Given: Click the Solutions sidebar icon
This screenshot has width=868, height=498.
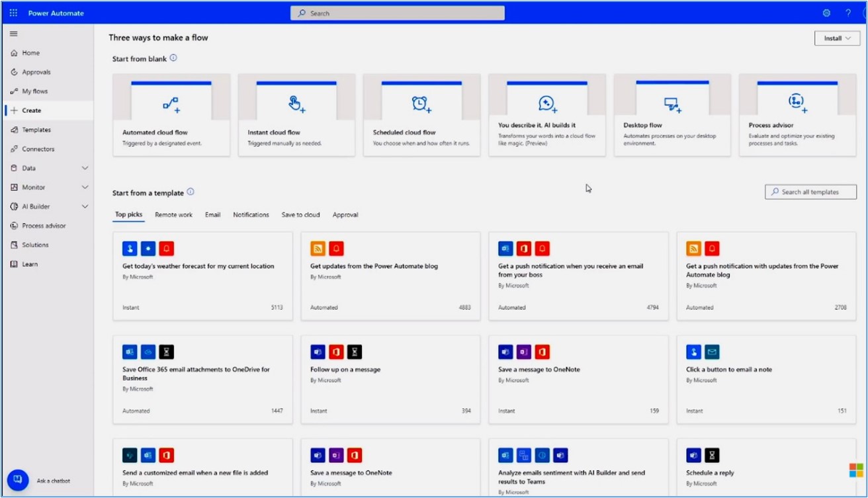Looking at the screenshot, I should [x=14, y=245].
